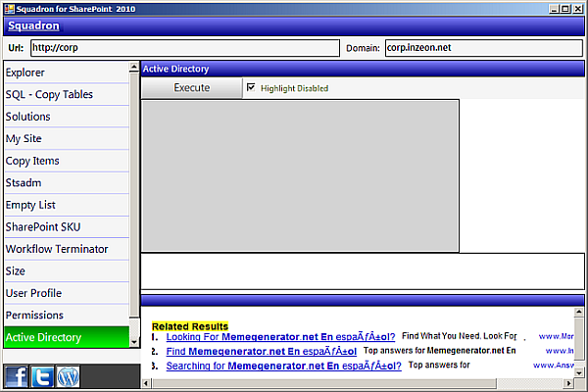Toggle the Highlight Disabled checkbox
The height and width of the screenshot is (392, 588).
[x=251, y=88]
